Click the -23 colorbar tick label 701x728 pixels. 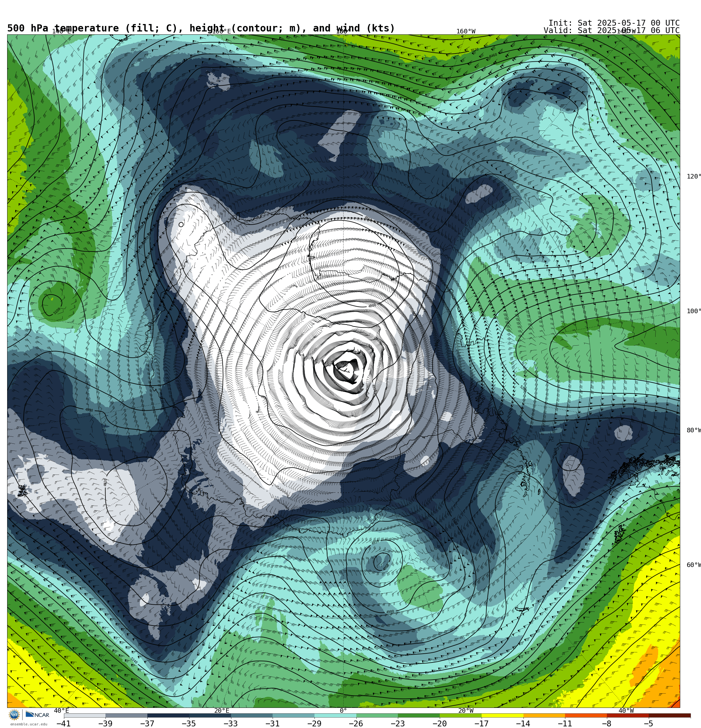pos(398,723)
